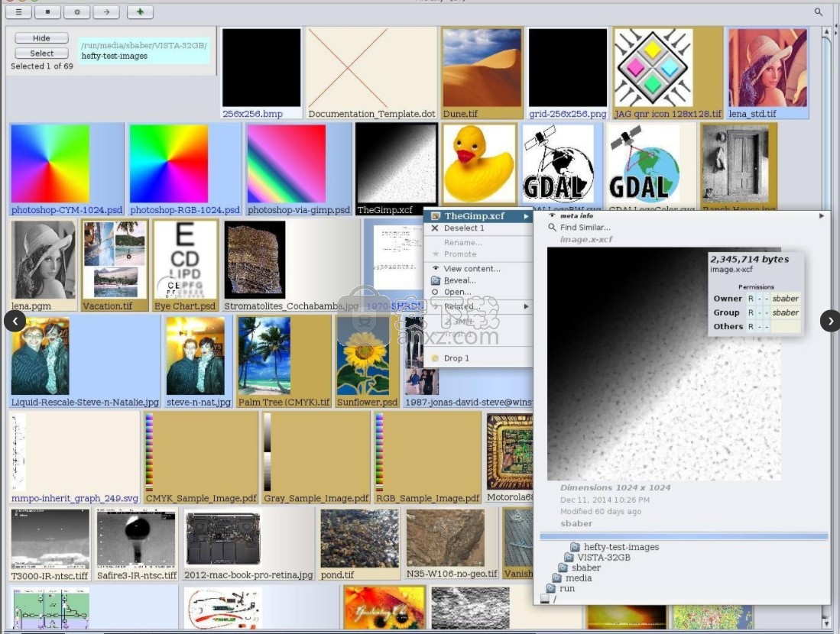840x634 pixels.
Task: Click the scrollbar up arrow
Action: 826,32
